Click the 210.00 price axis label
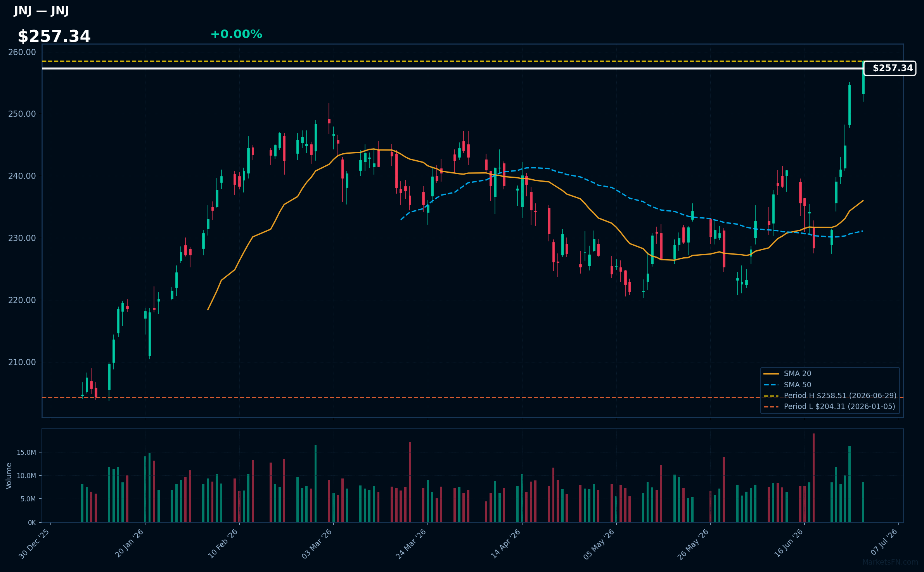Viewport: 924px width, 572px height. (x=22, y=362)
